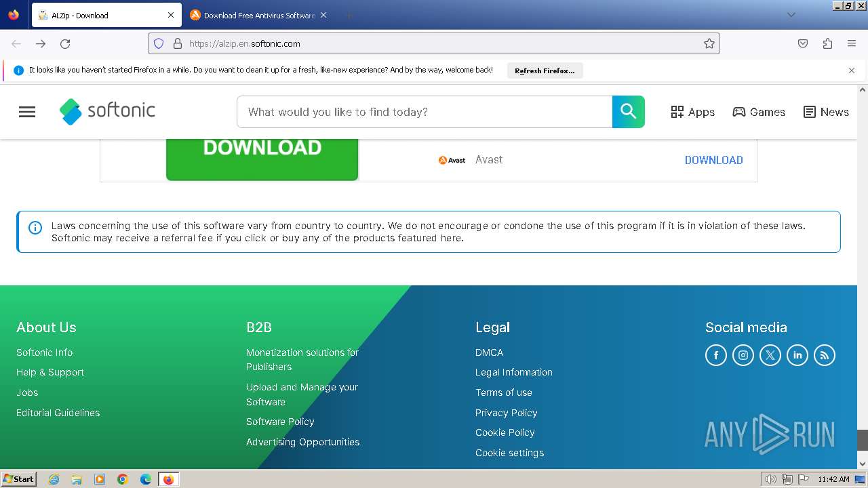
Task: Open Microsoft Edge from taskbar
Action: coord(146,479)
